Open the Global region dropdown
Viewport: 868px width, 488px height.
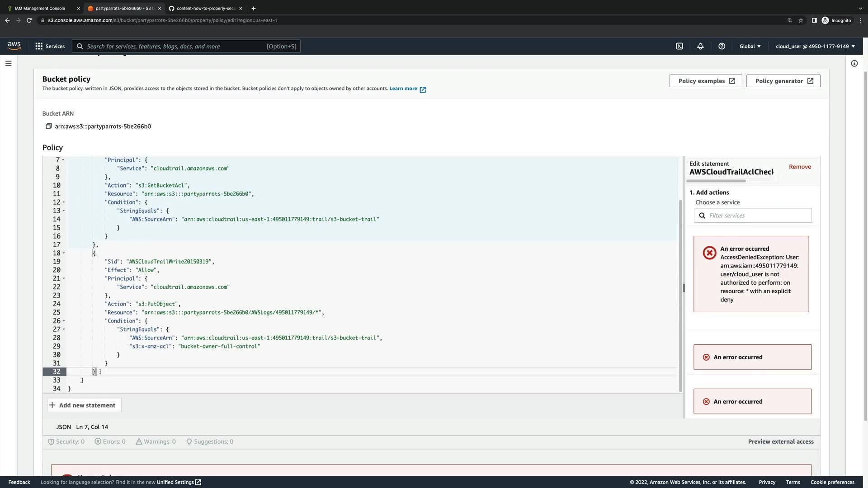[750, 46]
